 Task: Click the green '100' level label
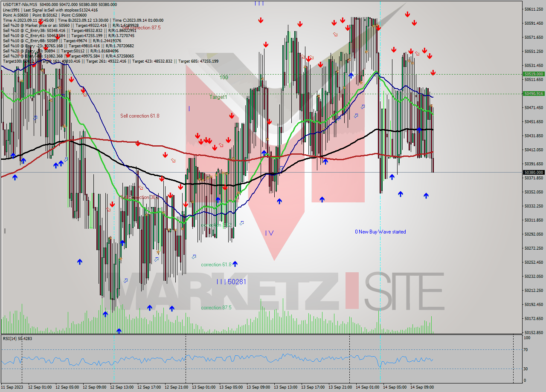click(224, 78)
